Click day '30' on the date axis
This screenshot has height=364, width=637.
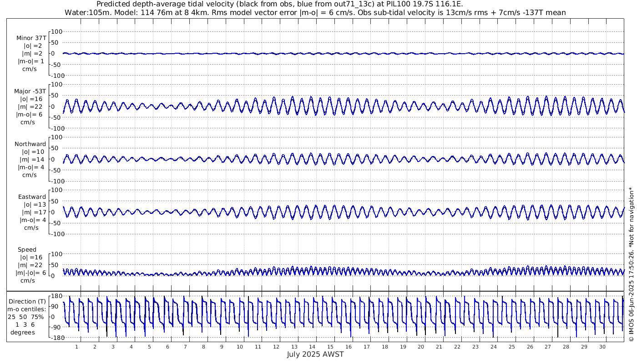pyautogui.click(x=602, y=347)
